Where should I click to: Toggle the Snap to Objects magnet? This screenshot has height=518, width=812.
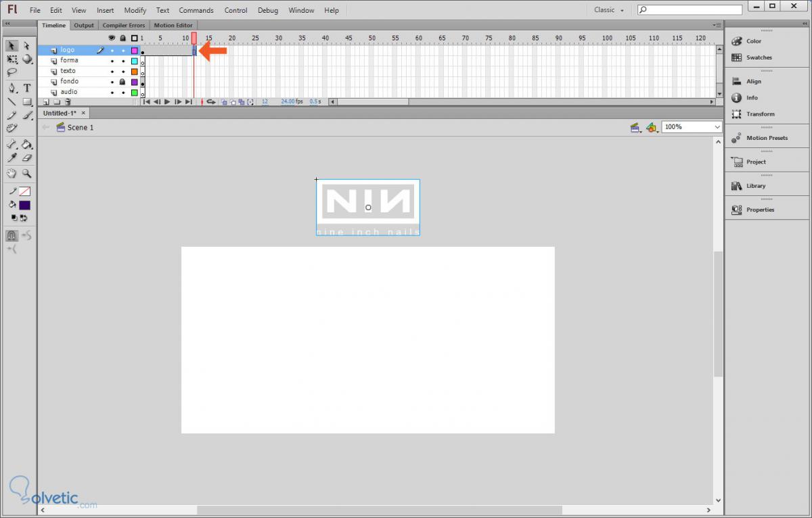12,235
